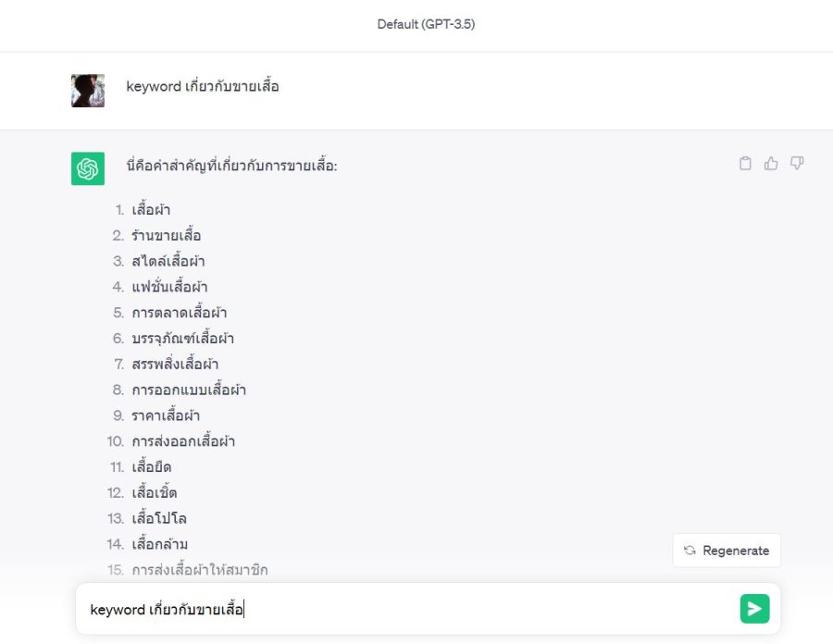This screenshot has width=833, height=644.
Task: Click the Default (GPT-3.5) model label
Action: tap(426, 24)
